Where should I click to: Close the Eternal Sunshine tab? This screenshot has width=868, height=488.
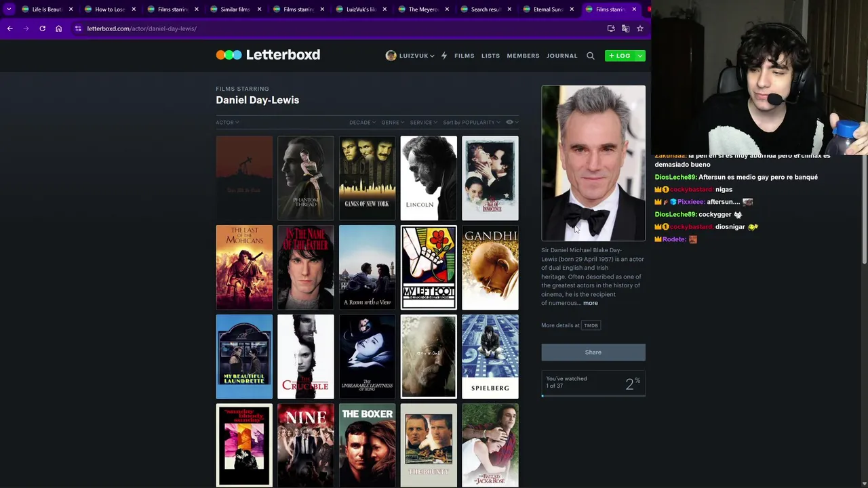tap(572, 9)
